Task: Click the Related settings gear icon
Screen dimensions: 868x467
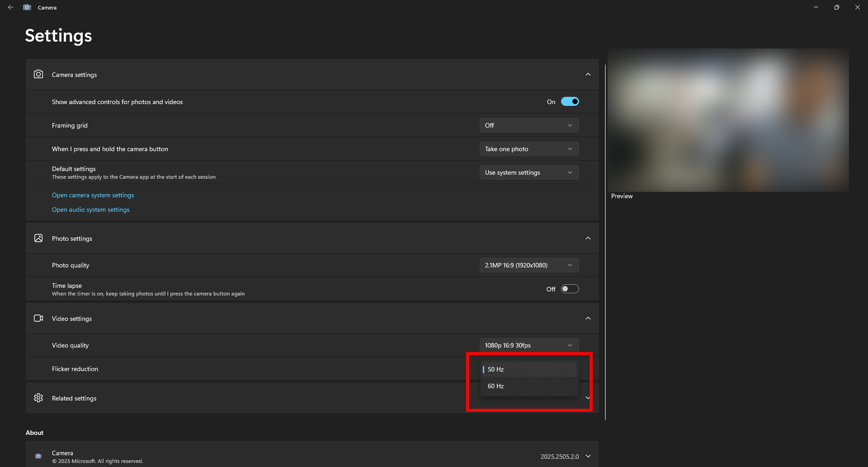Action: point(38,398)
